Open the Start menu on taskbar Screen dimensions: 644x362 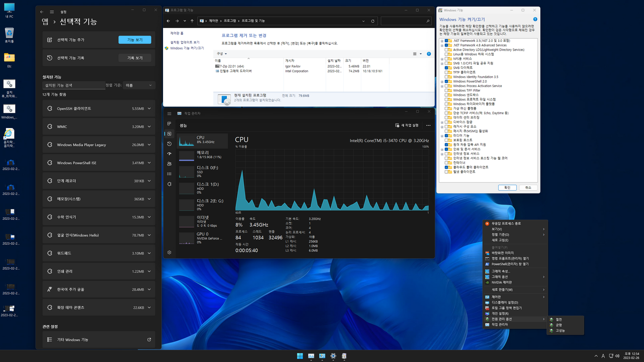pos(300,356)
